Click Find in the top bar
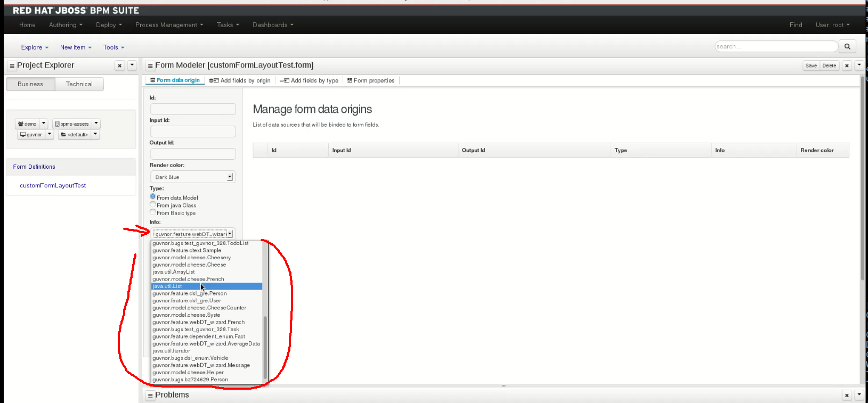This screenshot has height=403, width=868. (x=796, y=25)
